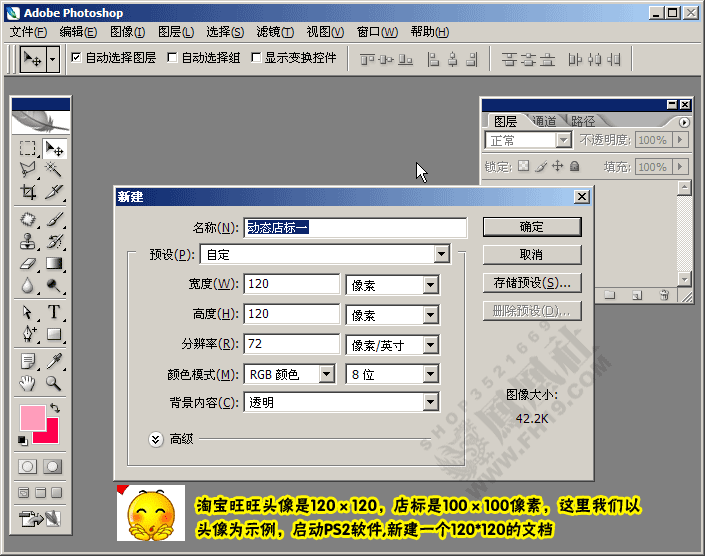This screenshot has height=556, width=705.
Task: Select the Slice tool
Action: point(54,192)
